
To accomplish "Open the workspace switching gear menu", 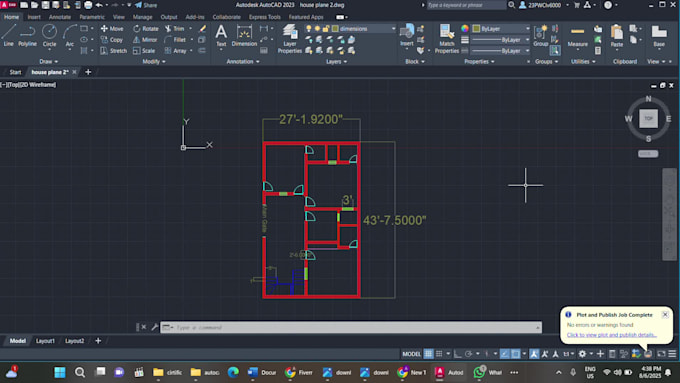I will (x=582, y=354).
